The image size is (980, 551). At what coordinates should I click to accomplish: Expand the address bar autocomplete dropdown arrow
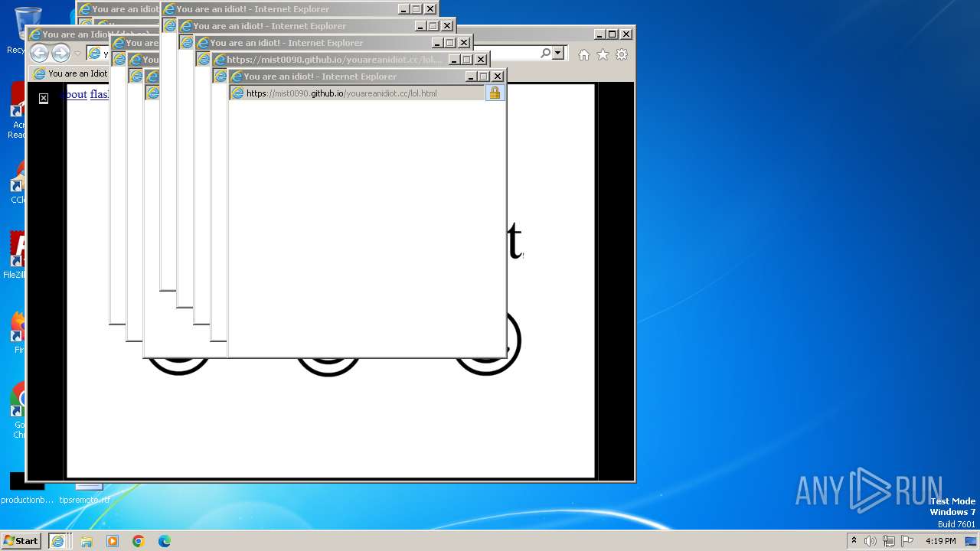[x=558, y=54]
